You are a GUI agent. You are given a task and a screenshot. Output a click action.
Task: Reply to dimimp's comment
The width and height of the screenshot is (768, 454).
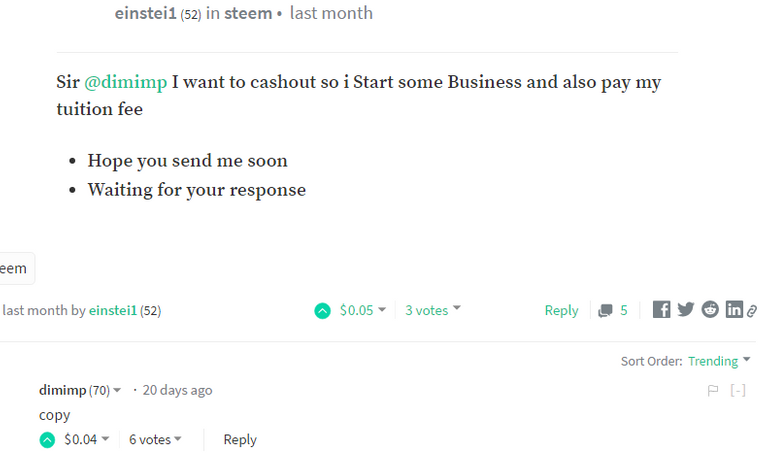coord(240,439)
